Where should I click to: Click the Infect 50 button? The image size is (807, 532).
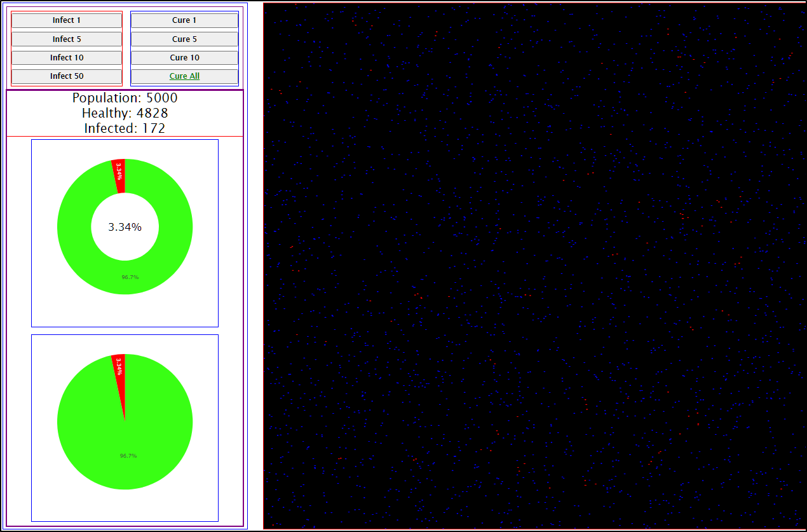coord(66,76)
